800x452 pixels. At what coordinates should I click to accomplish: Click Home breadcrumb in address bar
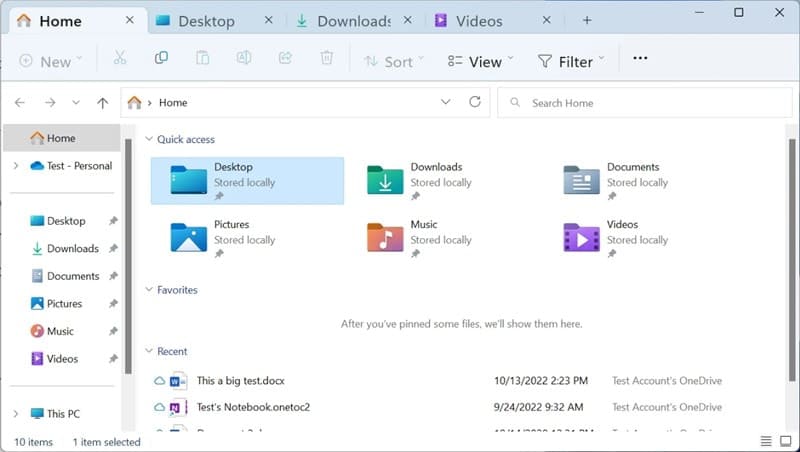pyautogui.click(x=173, y=103)
